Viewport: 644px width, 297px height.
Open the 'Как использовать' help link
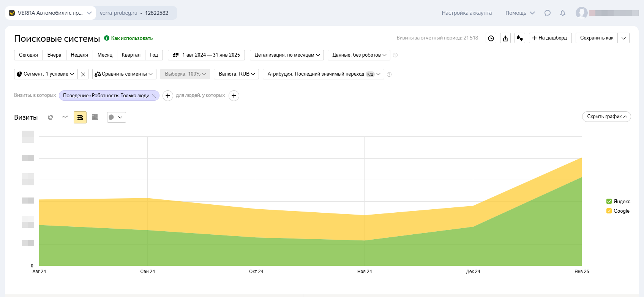pyautogui.click(x=131, y=38)
